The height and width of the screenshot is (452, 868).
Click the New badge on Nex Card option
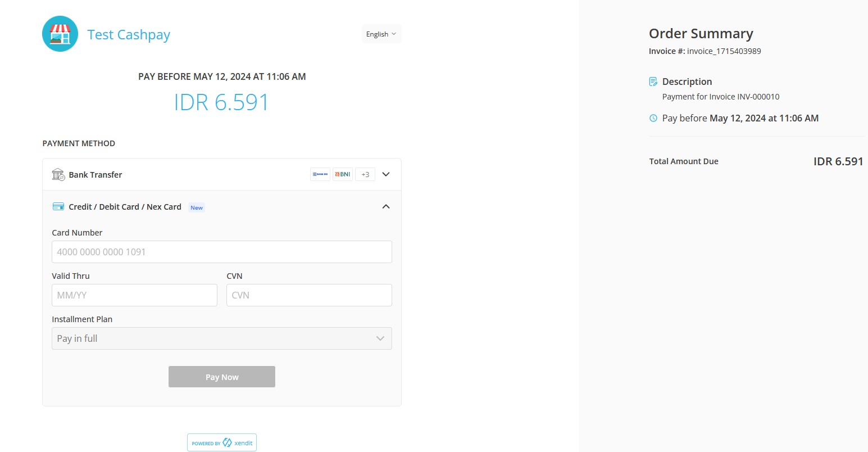pos(196,207)
